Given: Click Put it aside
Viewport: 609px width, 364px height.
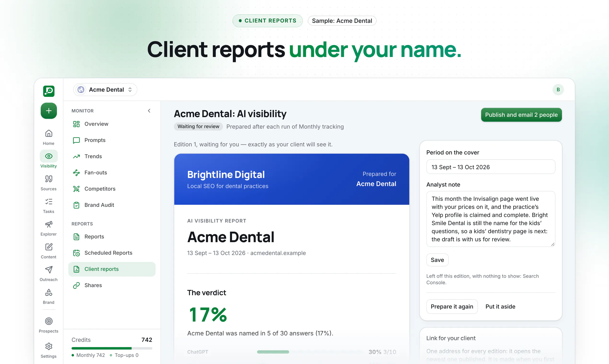Looking at the screenshot, I should 500,306.
